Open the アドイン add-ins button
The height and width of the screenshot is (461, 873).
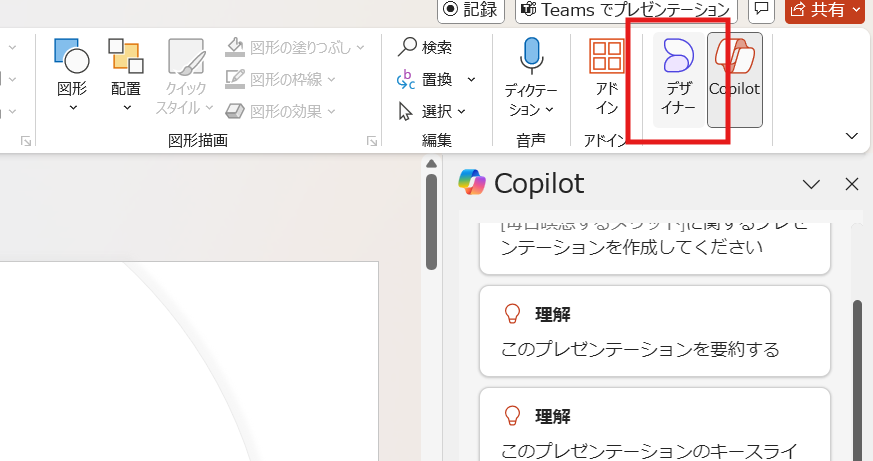pyautogui.click(x=607, y=75)
